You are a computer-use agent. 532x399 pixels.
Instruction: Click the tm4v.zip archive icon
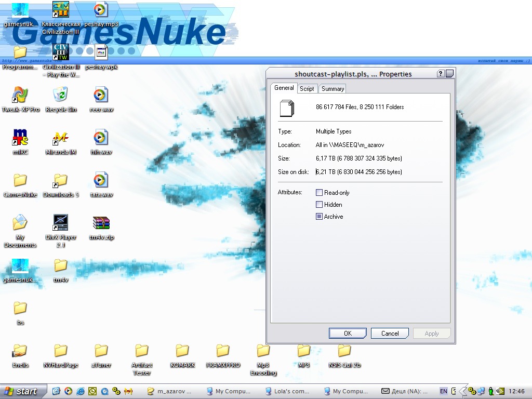(x=101, y=223)
